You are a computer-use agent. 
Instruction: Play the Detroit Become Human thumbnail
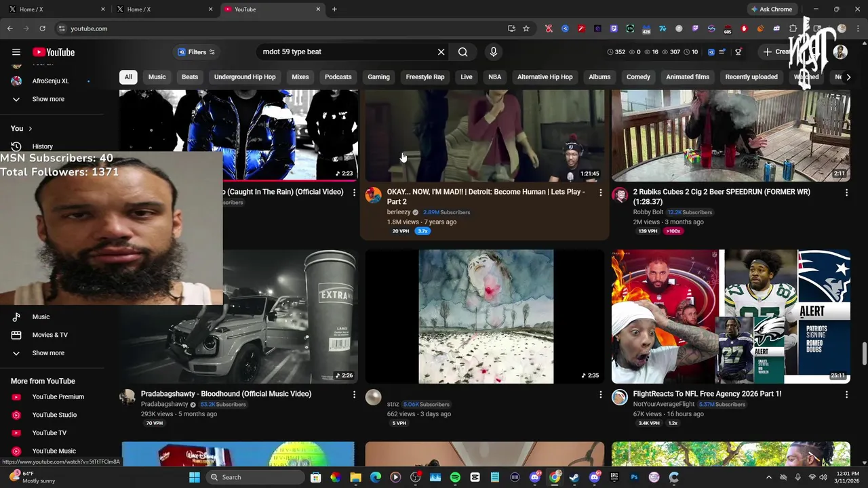click(x=484, y=136)
